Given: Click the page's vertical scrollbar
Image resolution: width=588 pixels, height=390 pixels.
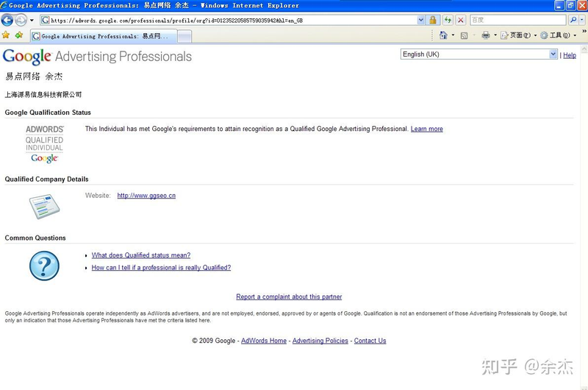Looking at the screenshot, I should 584,218.
